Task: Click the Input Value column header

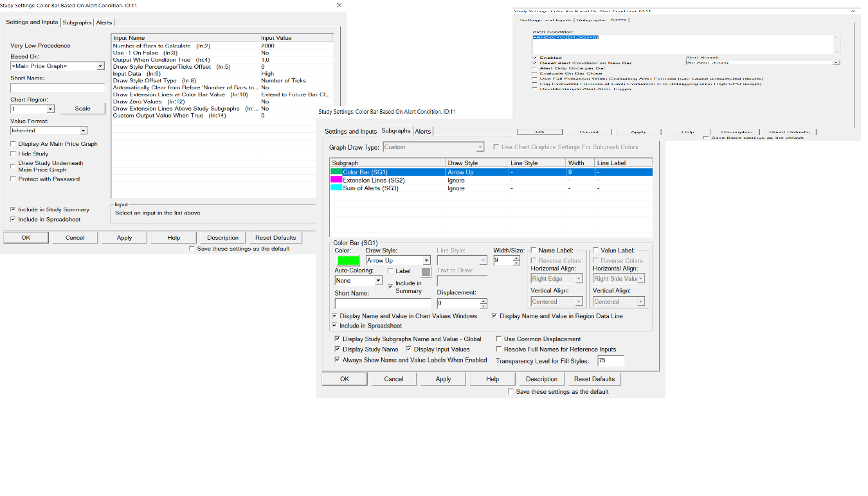Action: point(296,38)
